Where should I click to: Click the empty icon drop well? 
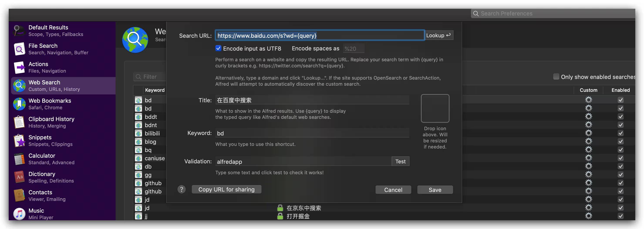[435, 108]
